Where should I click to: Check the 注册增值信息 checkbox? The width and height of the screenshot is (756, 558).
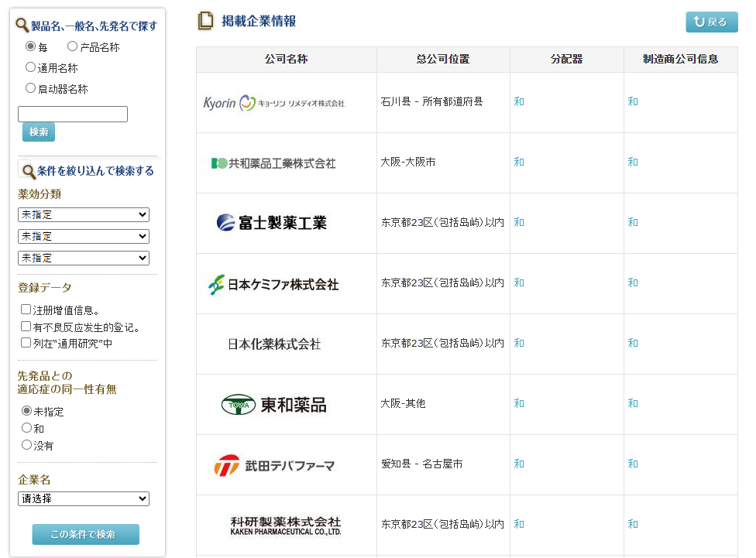click(x=26, y=310)
